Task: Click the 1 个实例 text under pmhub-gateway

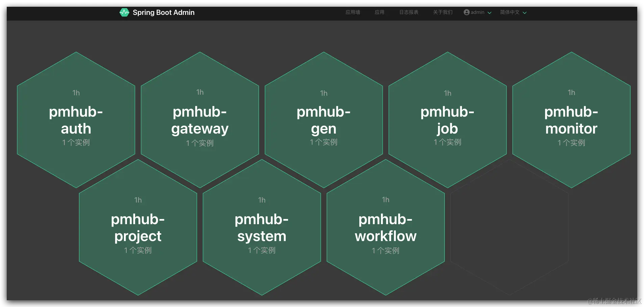Action: 200,143
